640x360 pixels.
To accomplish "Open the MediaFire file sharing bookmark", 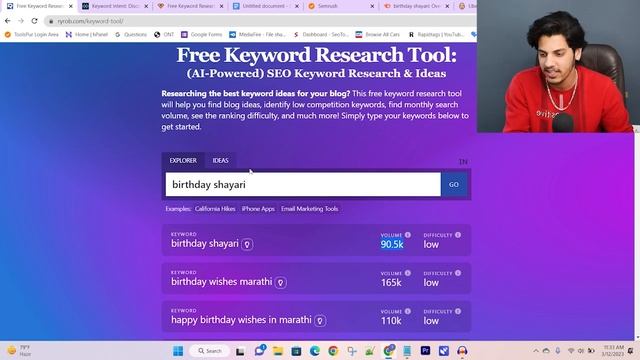I will click(257, 35).
